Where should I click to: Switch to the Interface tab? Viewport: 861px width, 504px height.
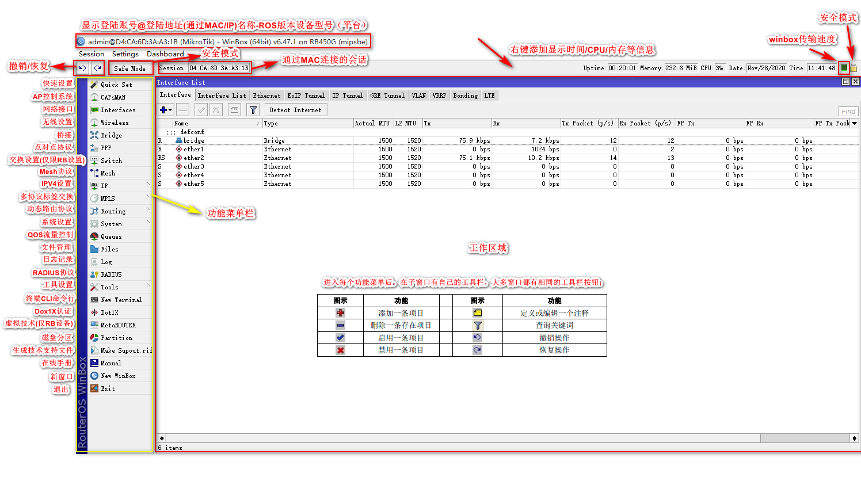[x=175, y=95]
